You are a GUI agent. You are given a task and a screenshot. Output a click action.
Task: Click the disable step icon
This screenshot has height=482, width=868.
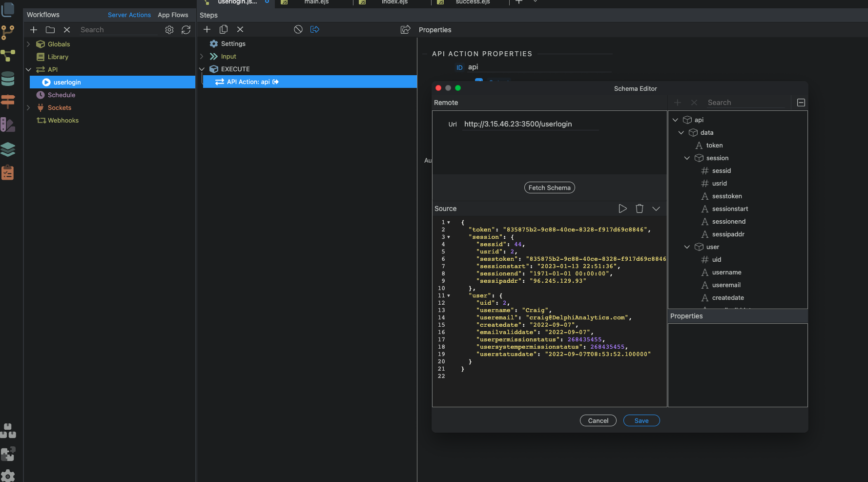click(298, 29)
